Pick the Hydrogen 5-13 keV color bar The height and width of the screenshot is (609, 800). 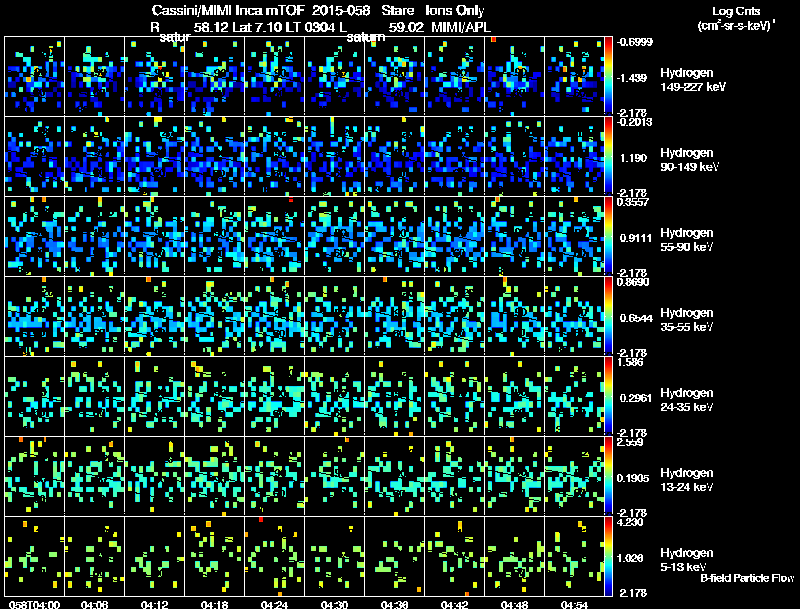pos(608,556)
